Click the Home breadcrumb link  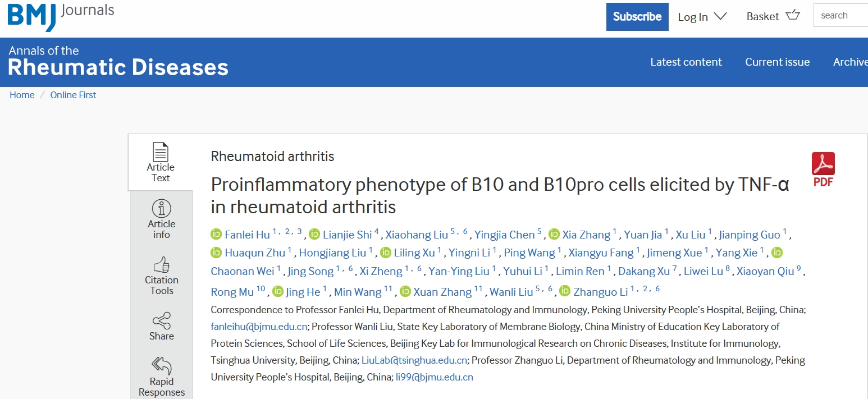[x=22, y=95]
